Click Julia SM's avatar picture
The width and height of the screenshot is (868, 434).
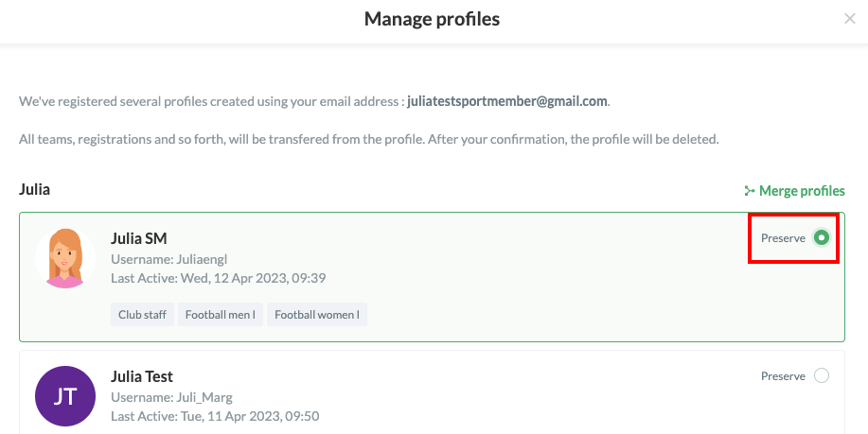[x=65, y=258]
